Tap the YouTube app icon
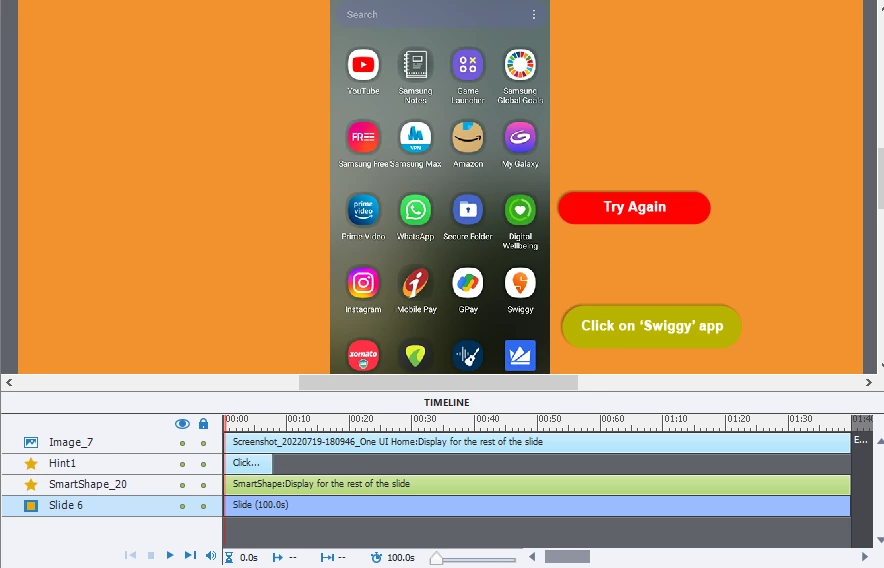Screen dimensions: 884x568 pos(363,65)
